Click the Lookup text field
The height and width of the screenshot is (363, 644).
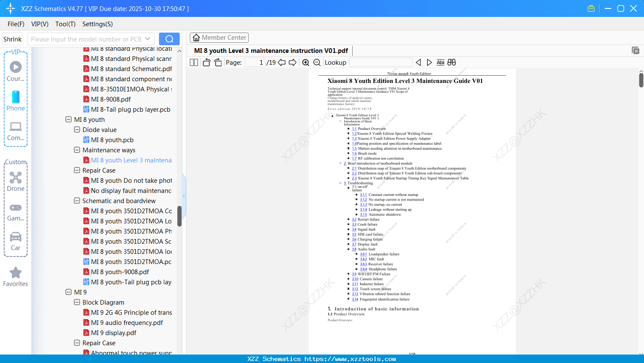point(381,63)
